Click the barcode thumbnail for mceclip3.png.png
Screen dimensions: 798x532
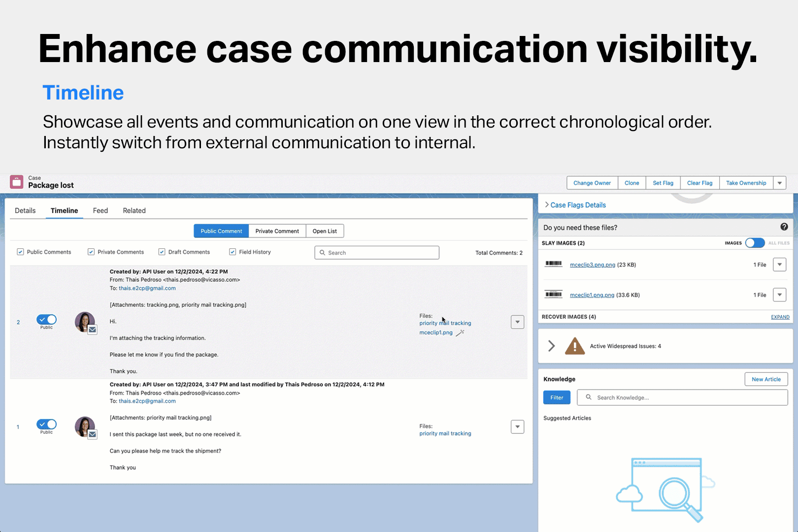click(x=554, y=264)
